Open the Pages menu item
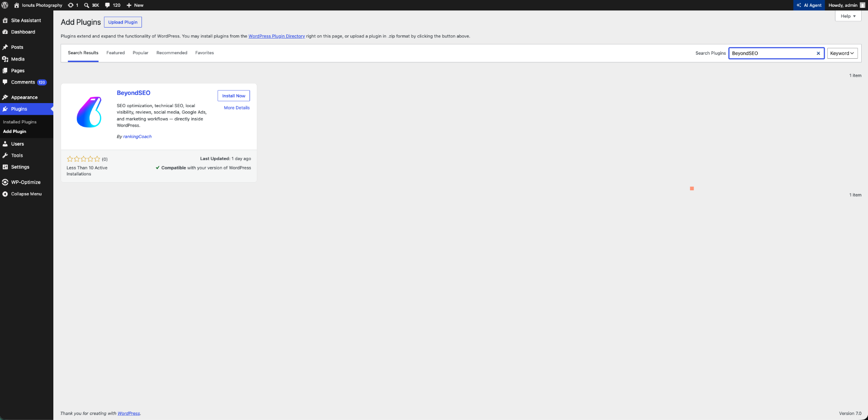868x420 pixels. (x=26, y=71)
